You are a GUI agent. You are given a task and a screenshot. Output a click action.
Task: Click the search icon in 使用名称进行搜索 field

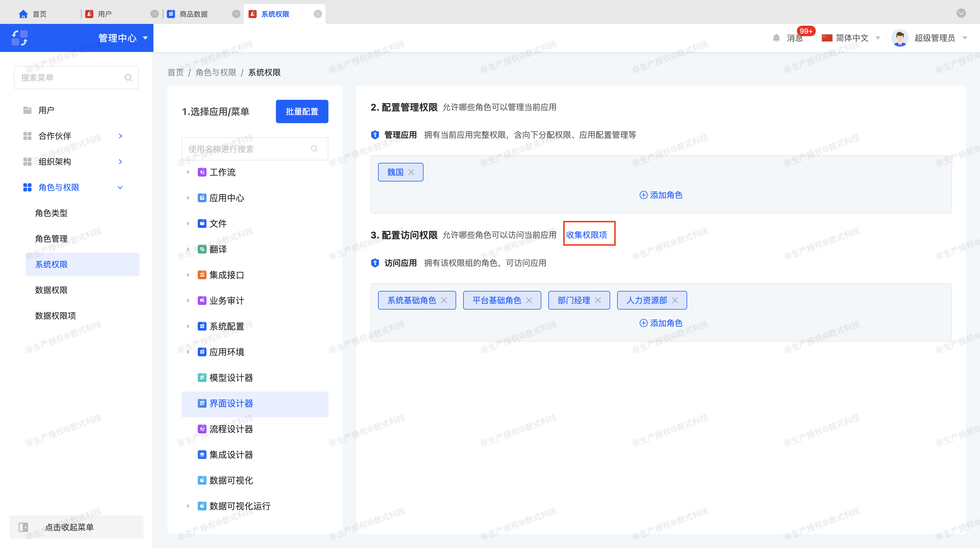[314, 149]
